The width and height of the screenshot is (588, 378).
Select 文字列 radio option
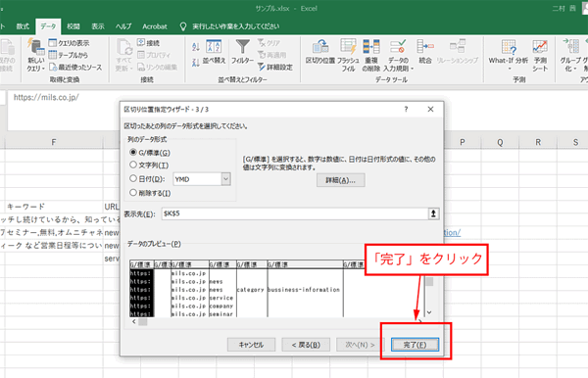(x=132, y=165)
